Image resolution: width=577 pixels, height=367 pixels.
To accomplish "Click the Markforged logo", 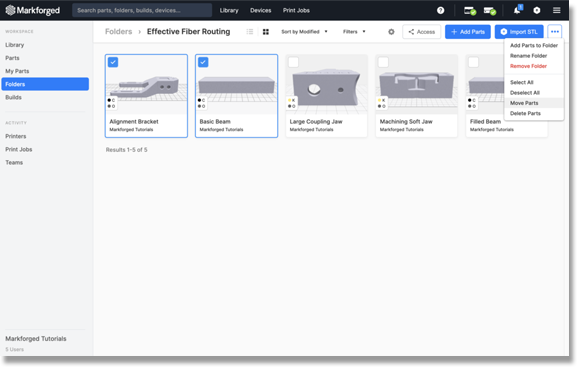I will [32, 10].
